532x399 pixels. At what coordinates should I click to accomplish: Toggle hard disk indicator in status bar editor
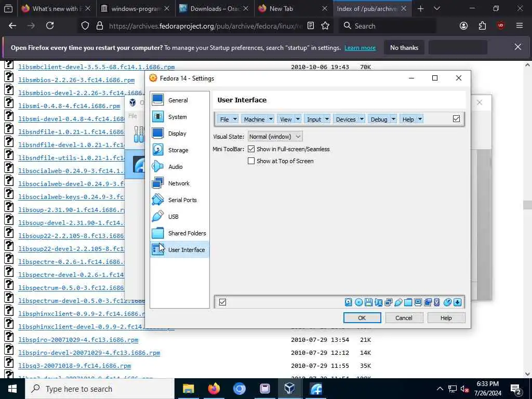pyautogui.click(x=349, y=302)
